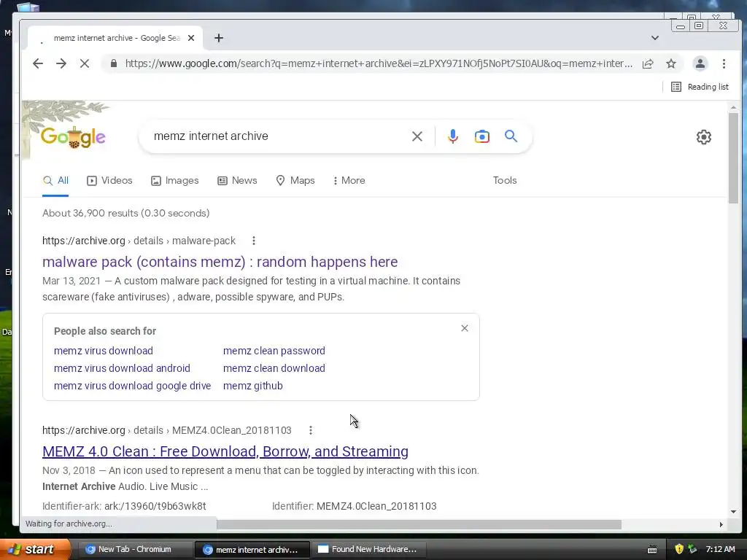Start voice search with the microphone icon
Viewport: 747px width, 560px height.
pyautogui.click(x=452, y=136)
